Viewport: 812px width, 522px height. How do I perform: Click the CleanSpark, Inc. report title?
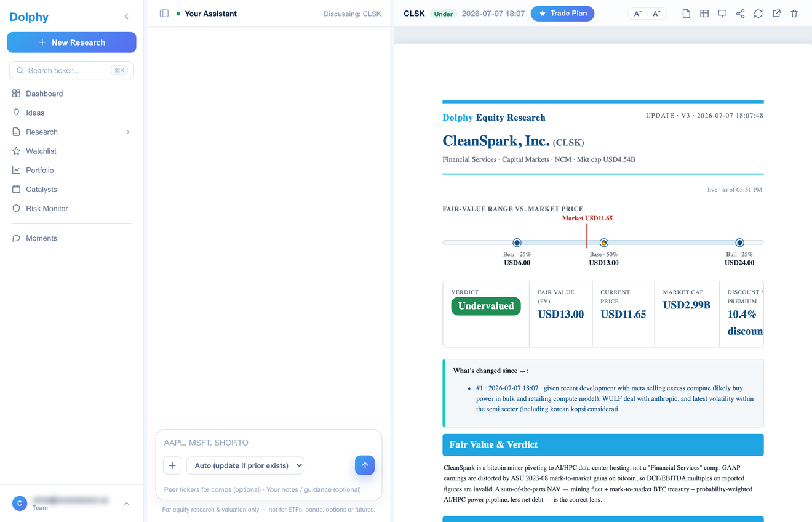click(x=496, y=141)
